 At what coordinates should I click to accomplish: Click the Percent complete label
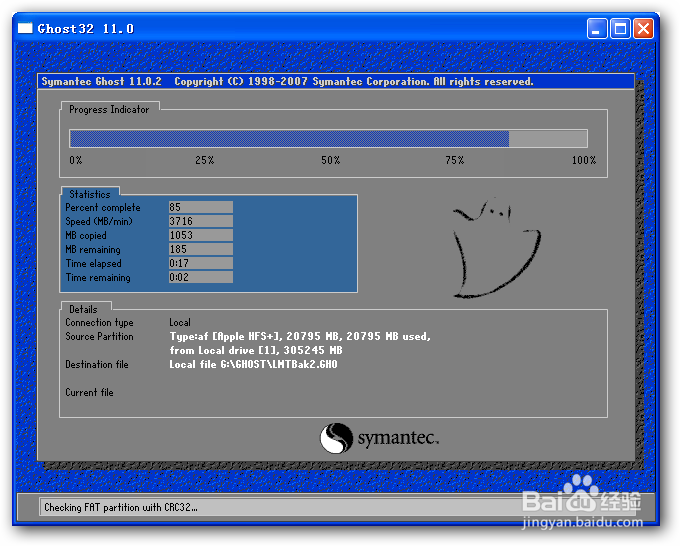point(103,208)
